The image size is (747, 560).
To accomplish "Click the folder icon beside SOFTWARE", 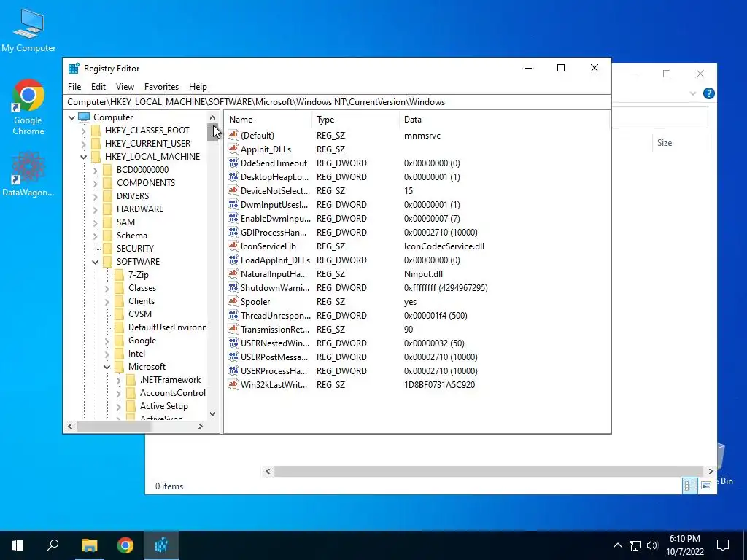I will [x=108, y=262].
